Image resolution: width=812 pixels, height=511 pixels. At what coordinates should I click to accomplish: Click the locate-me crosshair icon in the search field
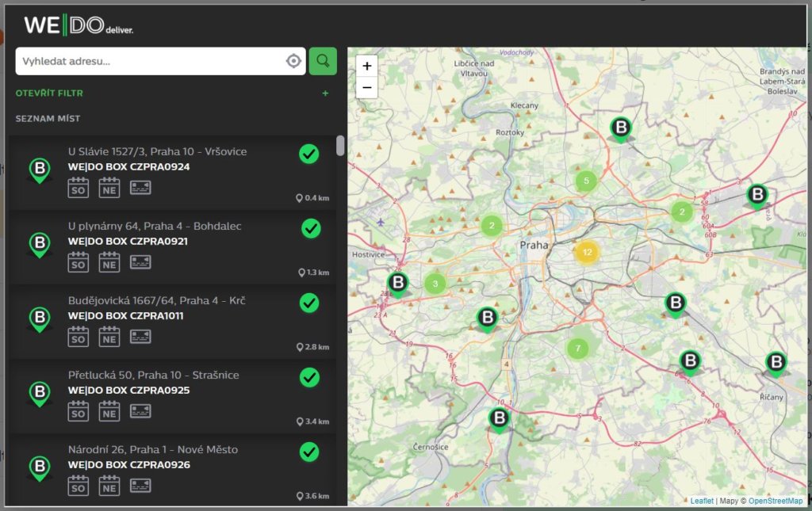(293, 61)
